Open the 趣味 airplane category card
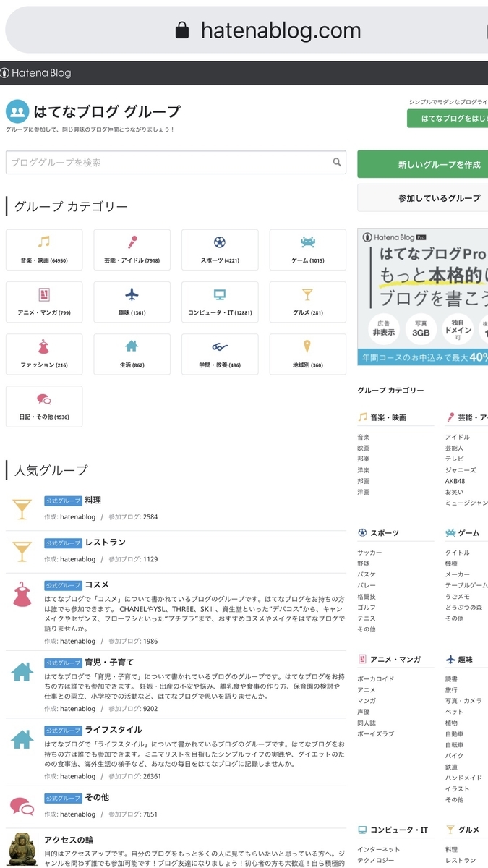Image resolution: width=488 pixels, height=868 pixels. 132,302
